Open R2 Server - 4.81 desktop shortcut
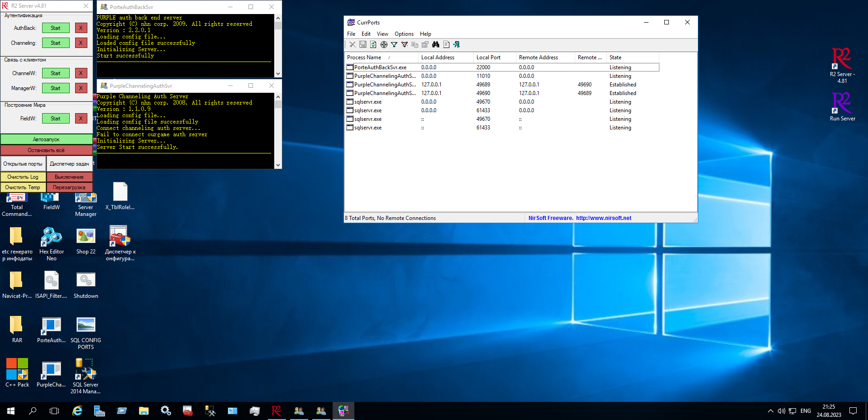This screenshot has width=868, height=420. click(842, 65)
